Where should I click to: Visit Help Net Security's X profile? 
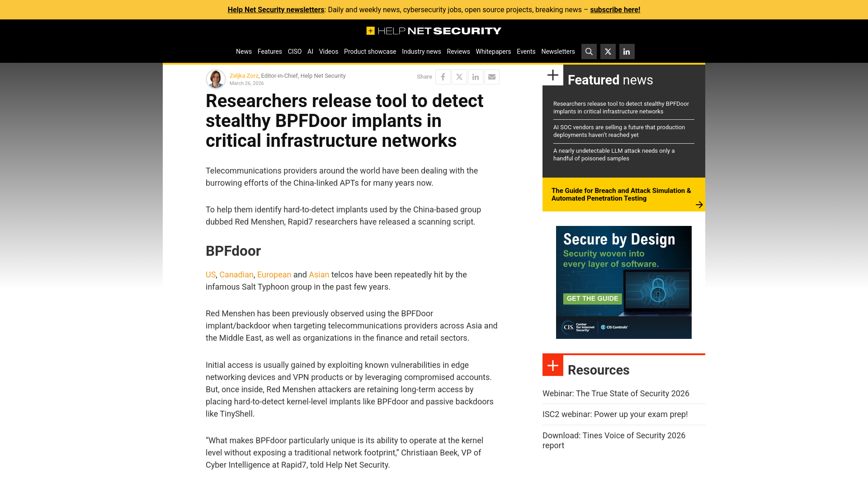608,52
